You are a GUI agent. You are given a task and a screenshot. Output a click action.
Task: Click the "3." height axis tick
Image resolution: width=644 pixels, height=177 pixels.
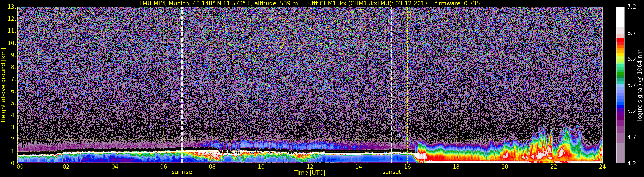[x=13, y=127]
